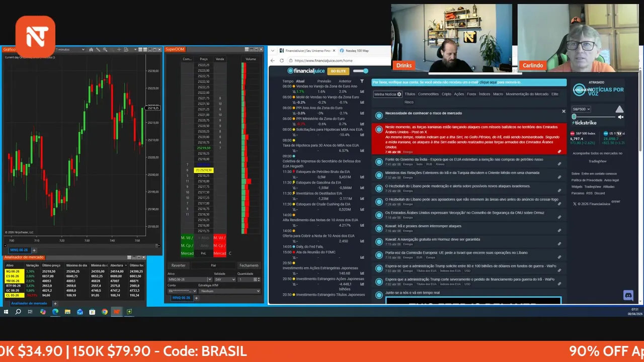Screen dimensions: 644x362
Task: Select the MNQ 06-26 SuperDOM tab
Action: click(x=182, y=298)
